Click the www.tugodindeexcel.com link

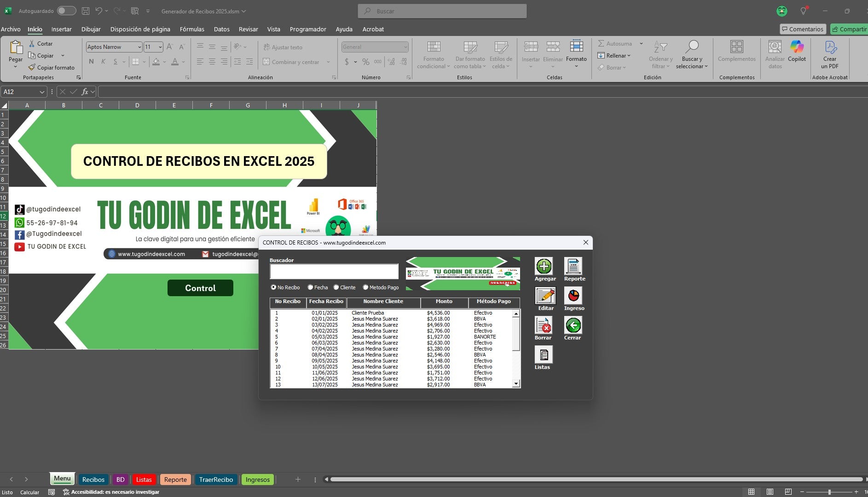151,254
